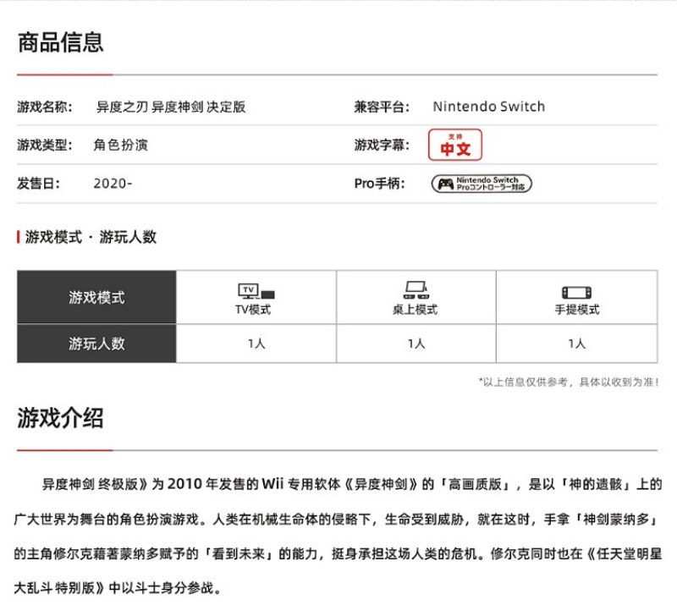Click the 手提模式 handheld console icon
Viewport: 677px width, 616px height.
(x=576, y=291)
